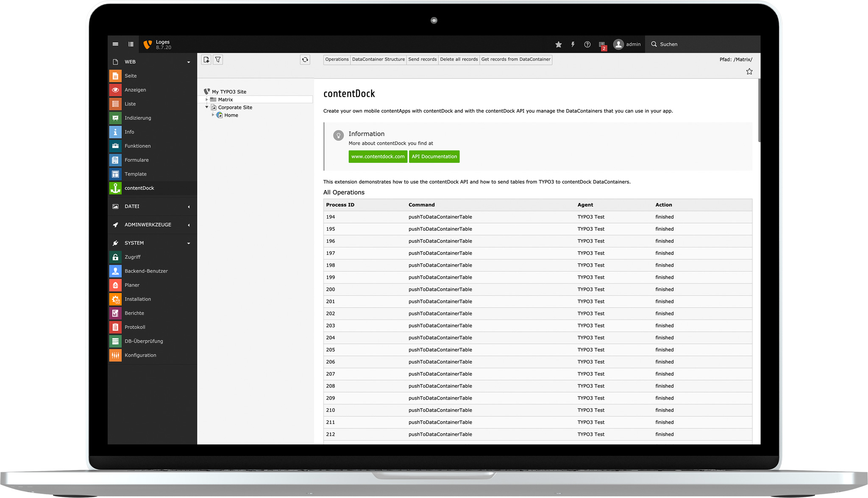Collapse the SYSTEM module group
Viewport: 868px width, 498px height.
pos(152,243)
